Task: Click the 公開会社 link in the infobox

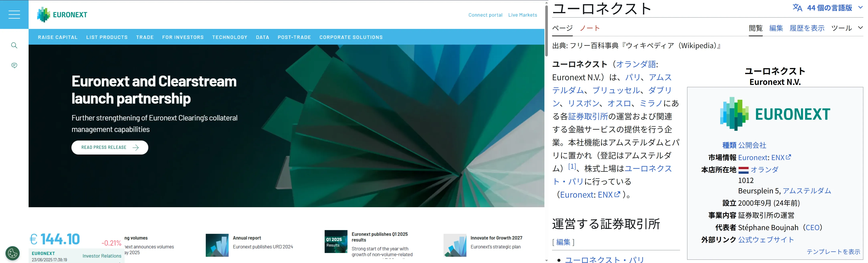Action: pos(752,145)
